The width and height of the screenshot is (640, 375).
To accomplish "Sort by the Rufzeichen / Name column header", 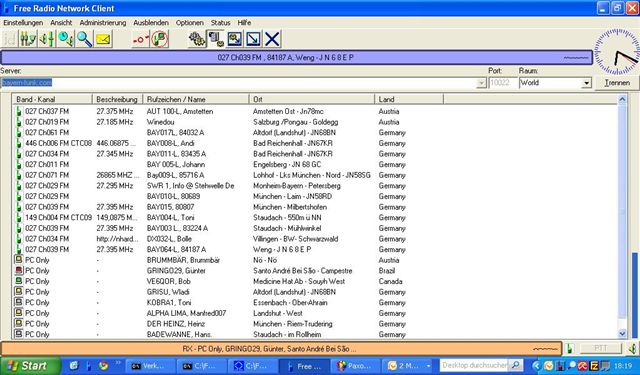I will click(x=196, y=99).
